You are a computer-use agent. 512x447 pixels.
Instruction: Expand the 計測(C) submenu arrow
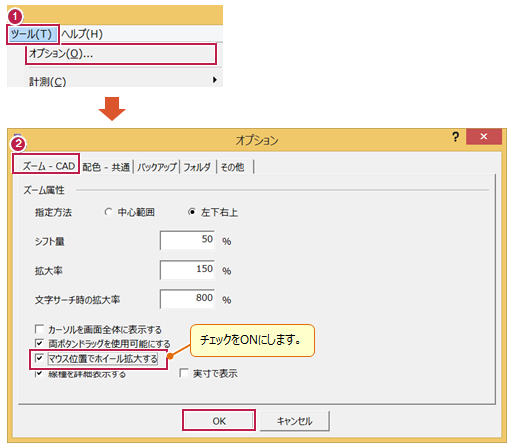click(214, 80)
